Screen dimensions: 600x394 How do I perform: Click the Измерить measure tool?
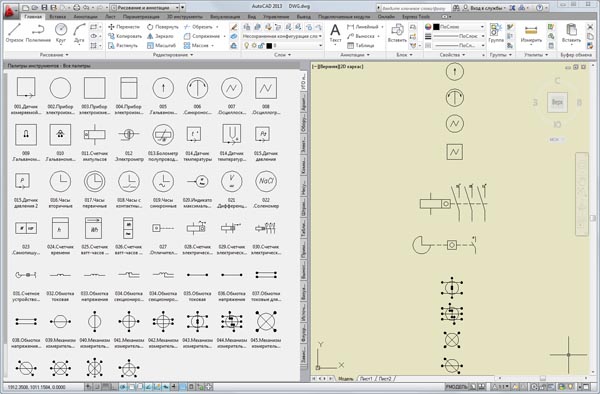click(x=531, y=34)
